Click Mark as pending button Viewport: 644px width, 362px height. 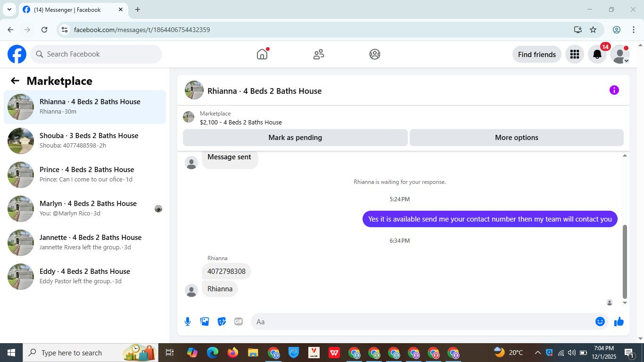click(x=295, y=138)
